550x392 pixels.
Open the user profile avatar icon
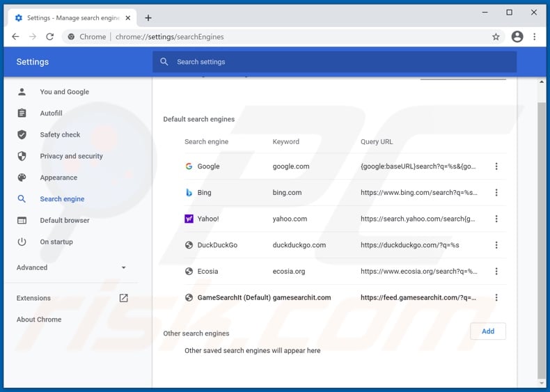click(517, 37)
